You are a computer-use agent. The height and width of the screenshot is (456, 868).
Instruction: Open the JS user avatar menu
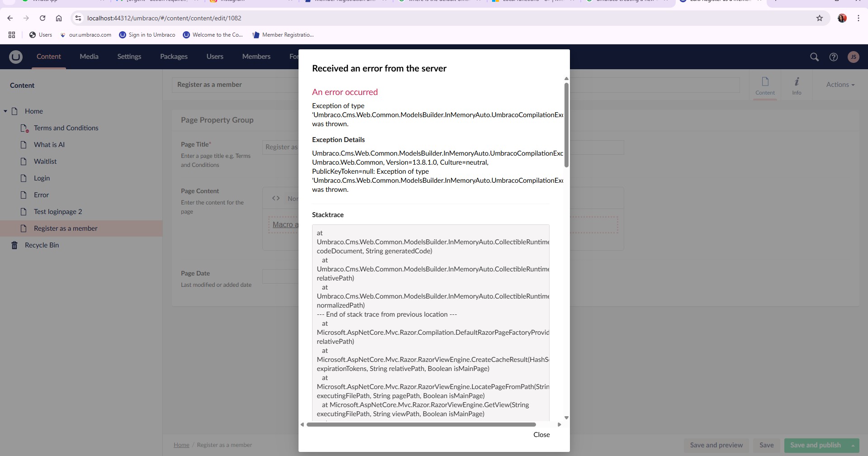tap(853, 57)
